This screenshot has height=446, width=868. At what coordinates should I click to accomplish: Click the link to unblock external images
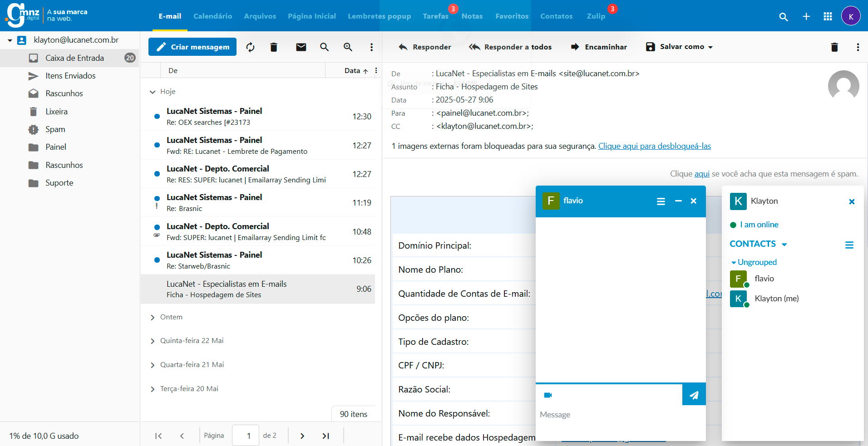tap(654, 146)
